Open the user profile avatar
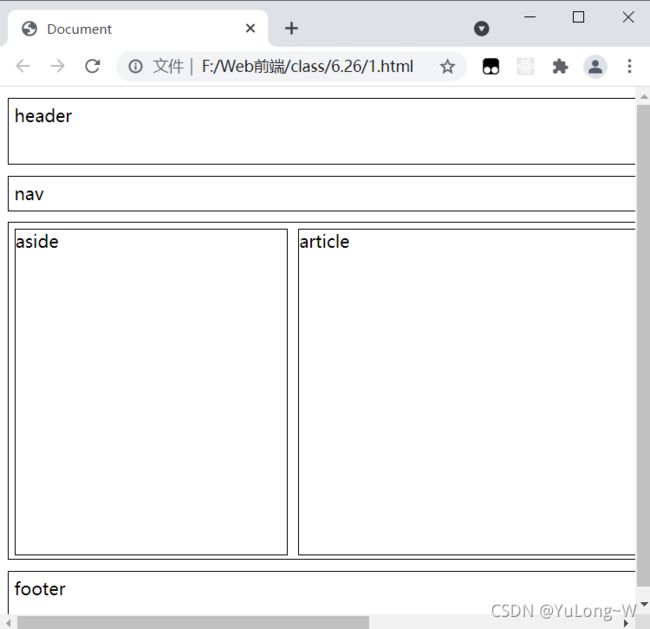The width and height of the screenshot is (650, 629). [x=595, y=66]
